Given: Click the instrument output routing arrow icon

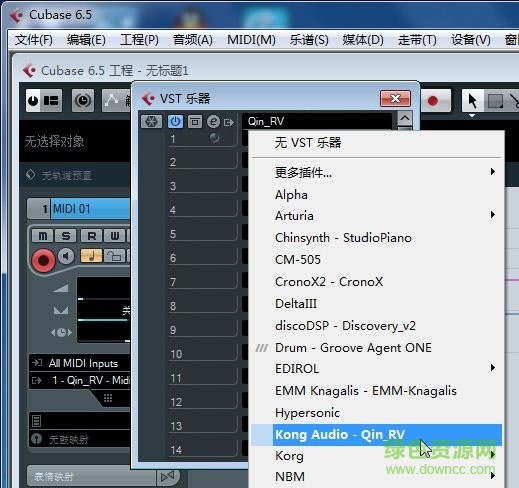Looking at the screenshot, I should click(x=229, y=123).
